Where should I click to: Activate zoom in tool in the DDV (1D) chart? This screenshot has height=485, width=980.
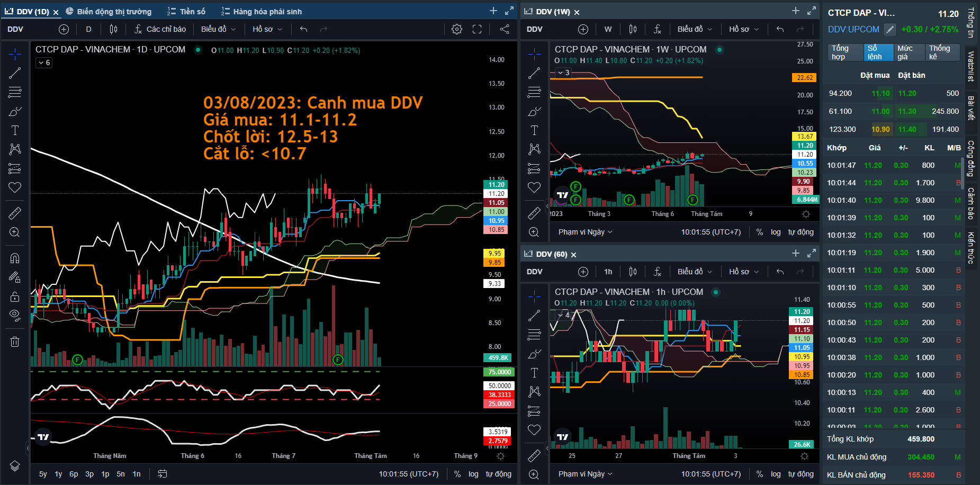15,232
